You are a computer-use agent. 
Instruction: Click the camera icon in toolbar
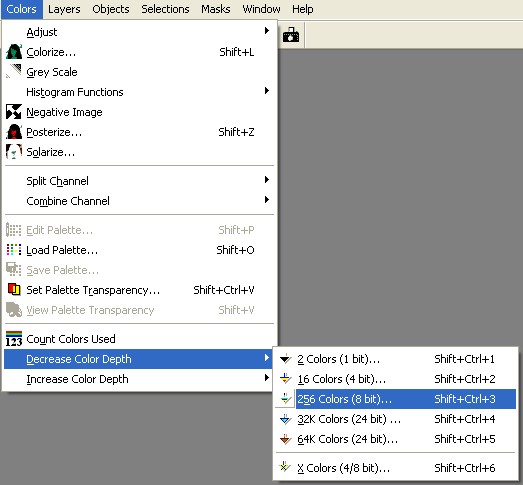coord(291,35)
